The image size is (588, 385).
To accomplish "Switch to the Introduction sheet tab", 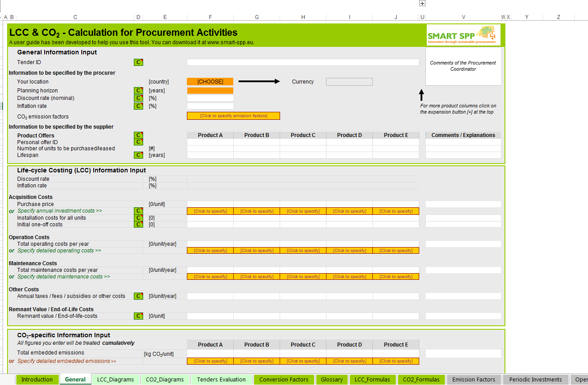I will pos(37,379).
